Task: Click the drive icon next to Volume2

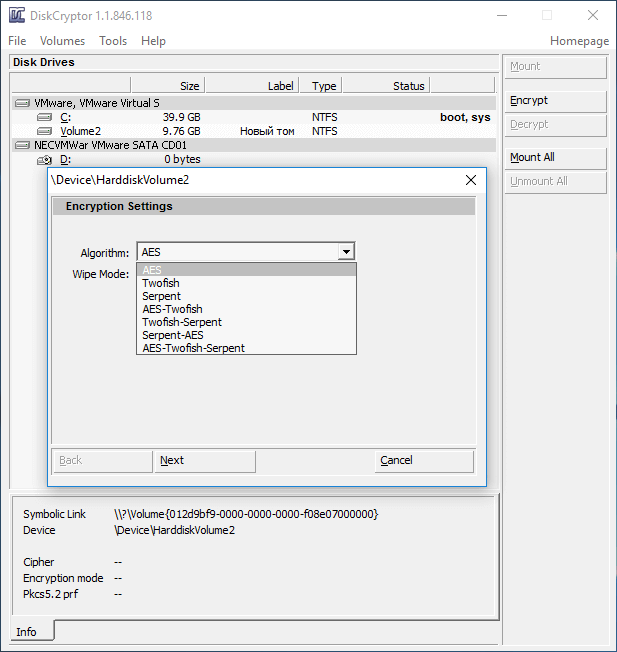Action: [x=44, y=131]
